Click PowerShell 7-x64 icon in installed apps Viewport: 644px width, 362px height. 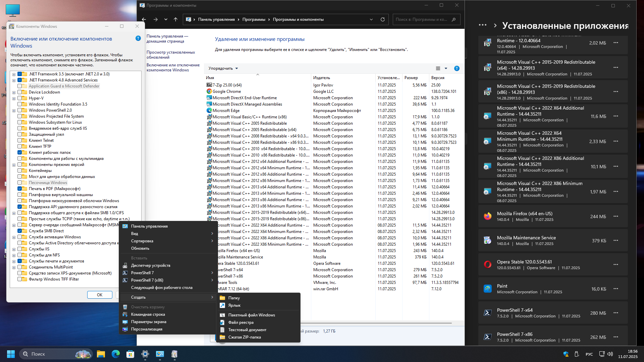click(x=487, y=313)
